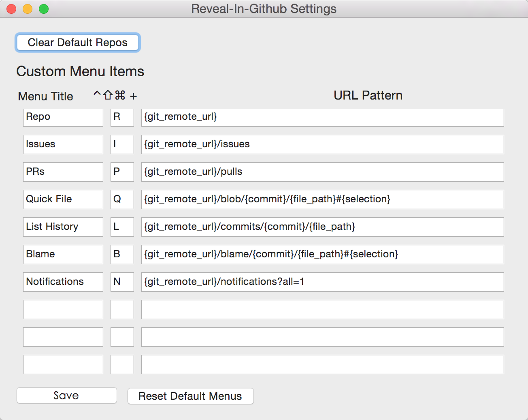Focus the shortcut key field containing N

(x=122, y=282)
